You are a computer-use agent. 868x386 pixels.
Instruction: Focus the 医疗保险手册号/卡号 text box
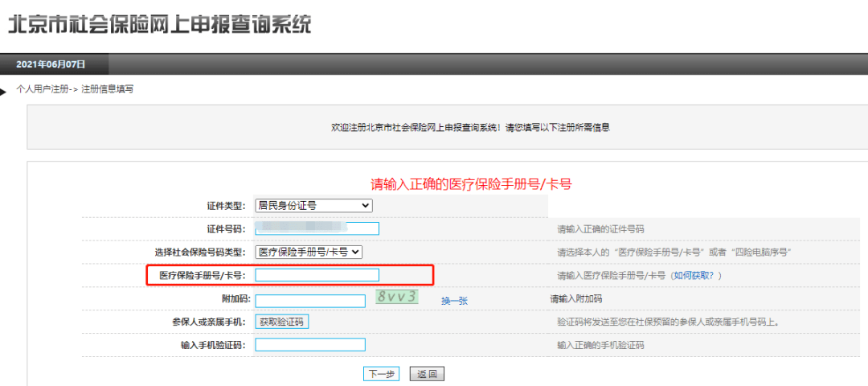(317, 275)
